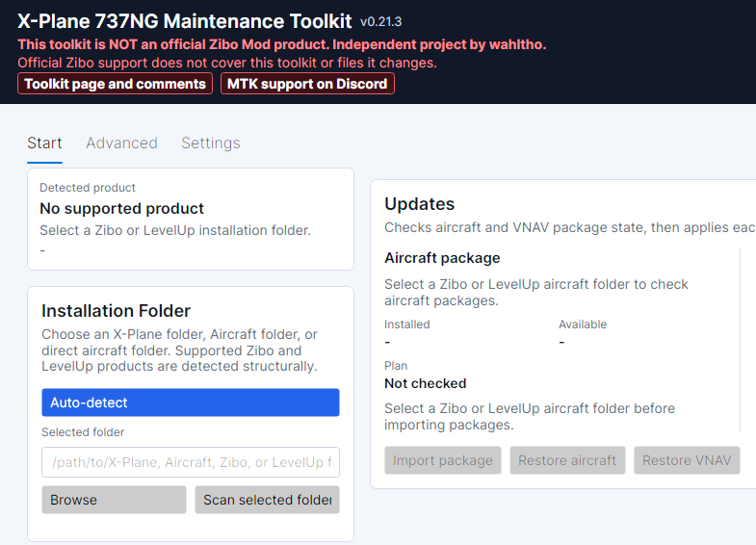
Task: Click the Browse button
Action: [114, 500]
